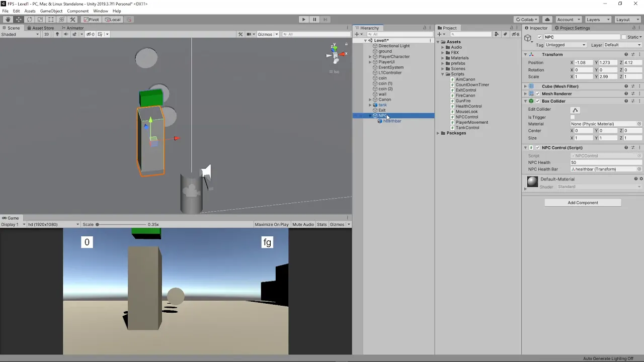
Task: Click the Play button
Action: (x=303, y=20)
